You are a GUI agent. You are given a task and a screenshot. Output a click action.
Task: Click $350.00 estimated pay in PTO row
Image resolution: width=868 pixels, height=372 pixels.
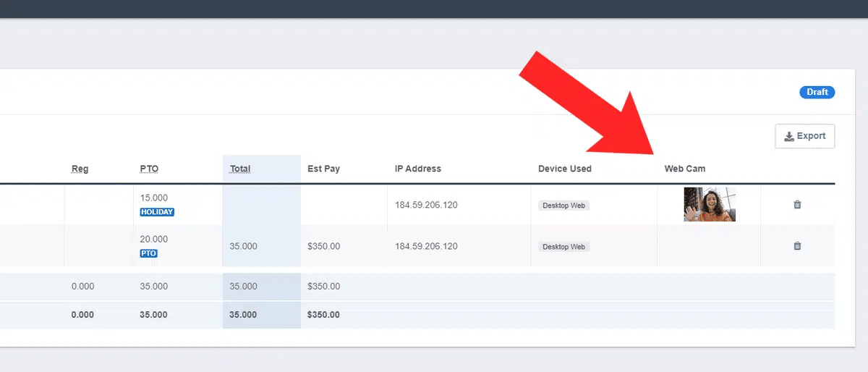point(323,246)
